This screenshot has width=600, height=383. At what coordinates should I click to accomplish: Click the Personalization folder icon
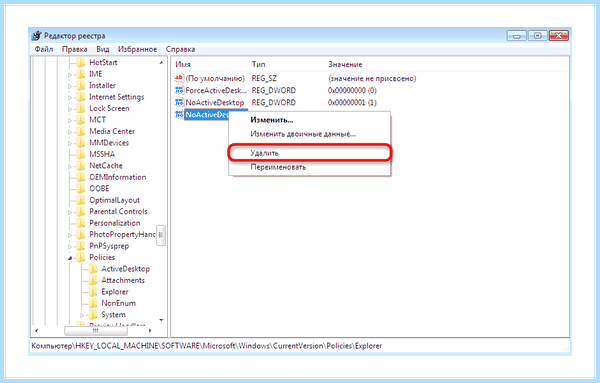[x=81, y=223]
